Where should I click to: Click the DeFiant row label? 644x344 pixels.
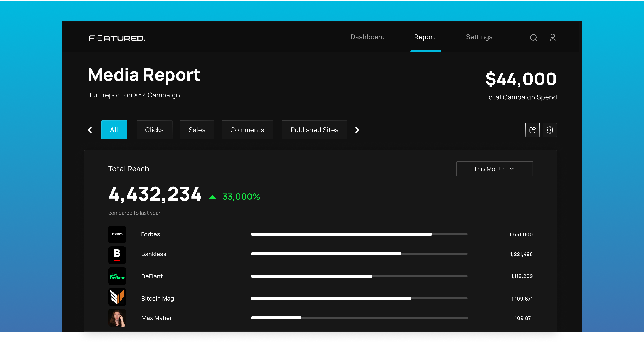tap(152, 276)
